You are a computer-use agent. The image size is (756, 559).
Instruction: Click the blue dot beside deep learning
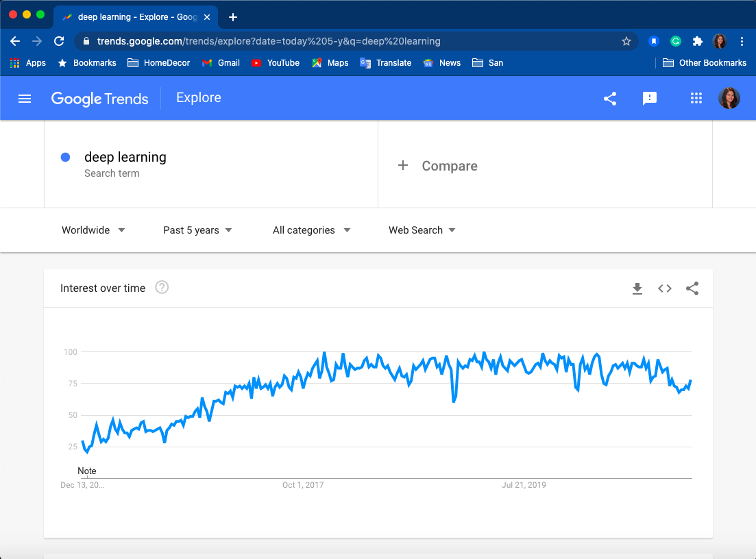click(66, 157)
